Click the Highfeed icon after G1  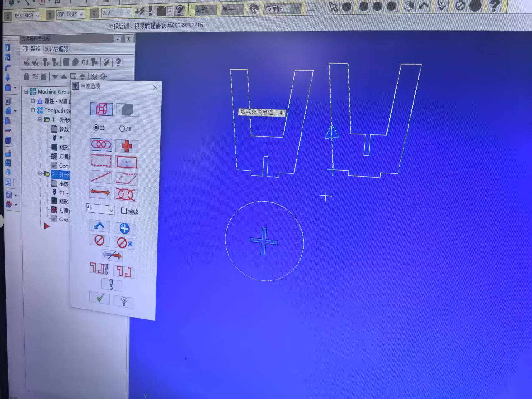94,62
